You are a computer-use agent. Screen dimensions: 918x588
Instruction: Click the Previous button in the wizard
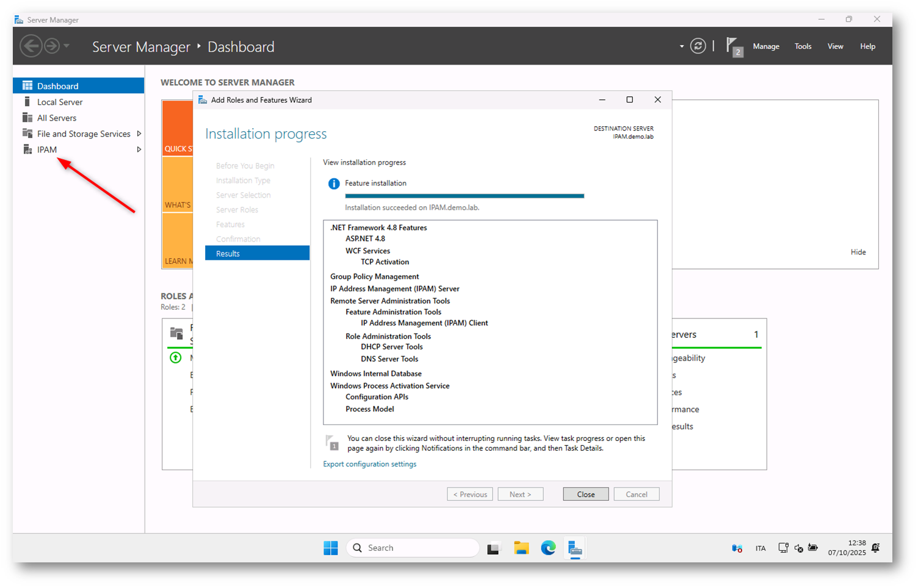coord(469,494)
